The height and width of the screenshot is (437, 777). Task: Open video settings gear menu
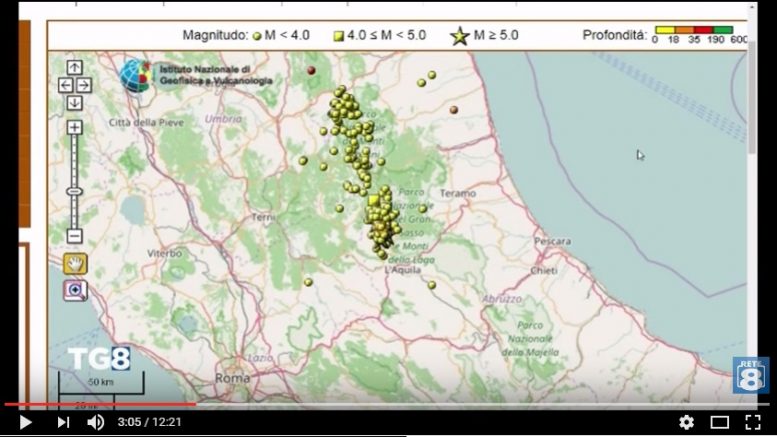click(686, 422)
